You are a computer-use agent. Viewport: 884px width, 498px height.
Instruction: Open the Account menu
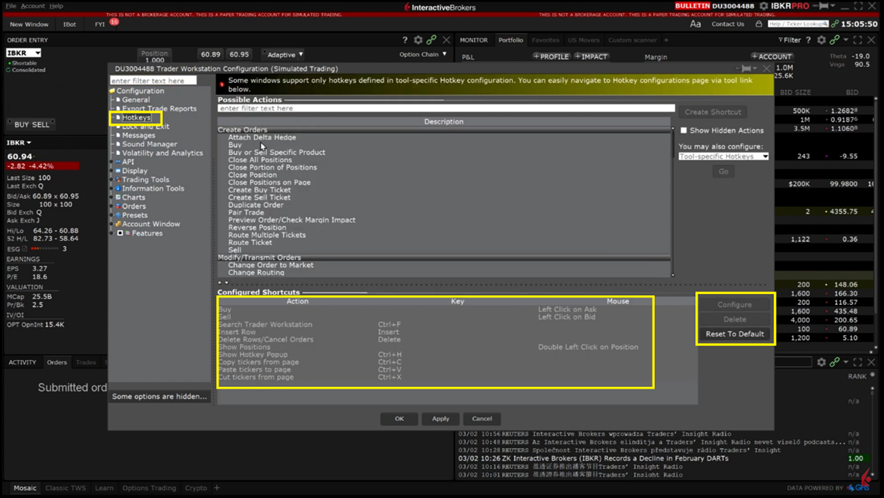pos(33,6)
